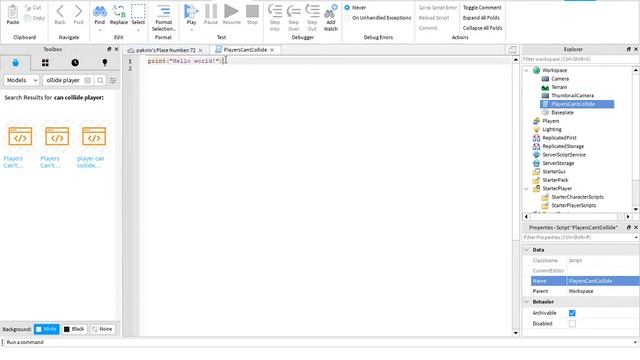640x360 pixels.
Task: Click the Name property value field
Action: pos(602,281)
